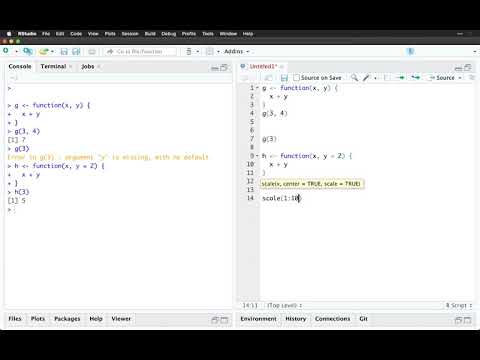Click the scale function signature tooltip
The width and height of the screenshot is (480, 360).
point(312,184)
